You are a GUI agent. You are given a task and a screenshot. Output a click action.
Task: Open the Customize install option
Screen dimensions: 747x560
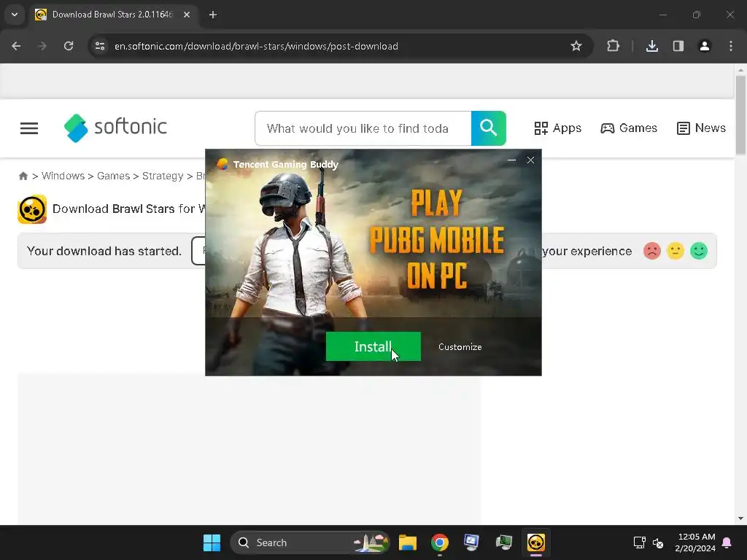click(460, 347)
